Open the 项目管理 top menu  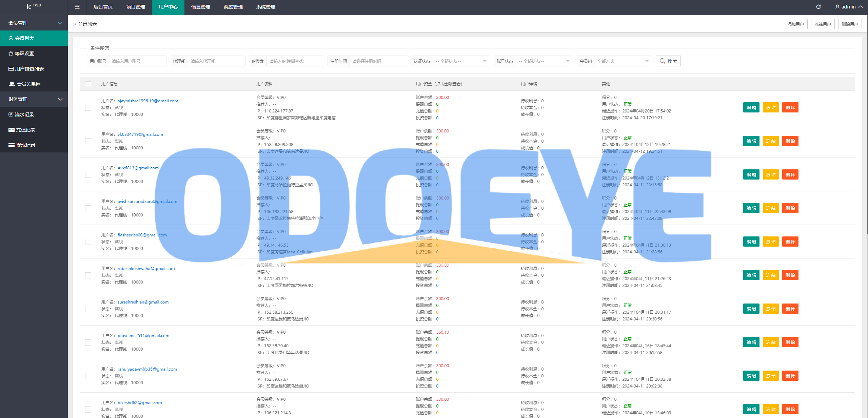(136, 7)
